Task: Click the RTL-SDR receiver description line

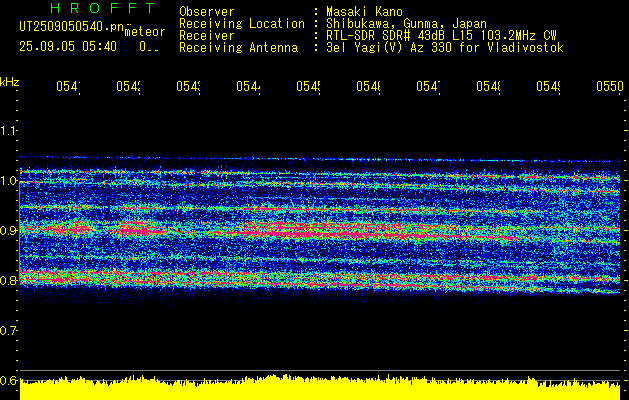Action: click(x=441, y=36)
